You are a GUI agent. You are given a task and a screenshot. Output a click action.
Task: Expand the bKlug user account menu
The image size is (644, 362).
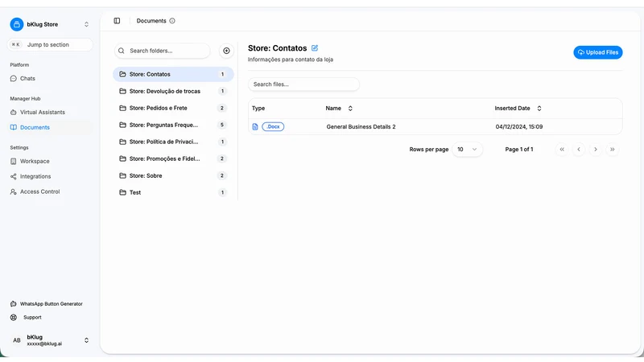click(x=86, y=340)
